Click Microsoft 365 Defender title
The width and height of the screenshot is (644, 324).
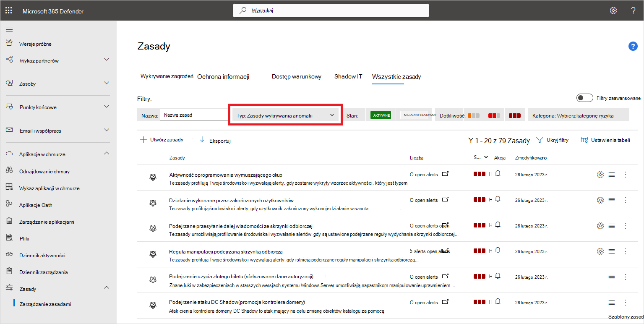[53, 11]
